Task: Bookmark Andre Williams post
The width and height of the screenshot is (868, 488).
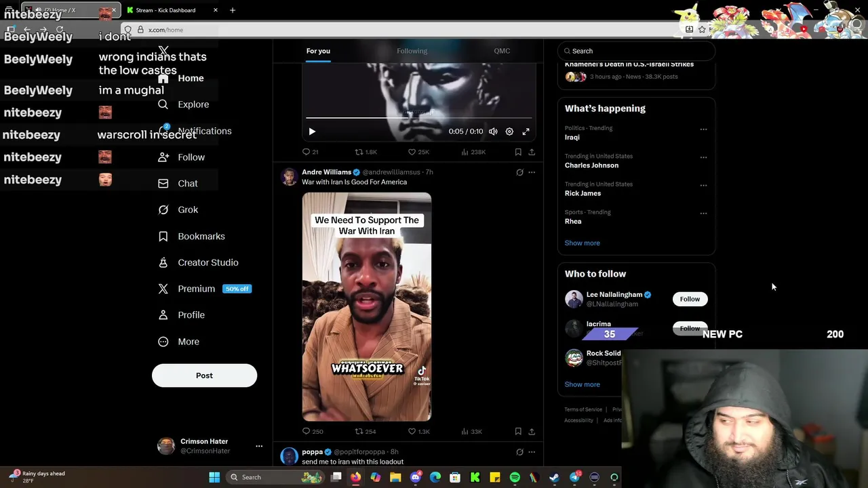Action: click(x=518, y=431)
